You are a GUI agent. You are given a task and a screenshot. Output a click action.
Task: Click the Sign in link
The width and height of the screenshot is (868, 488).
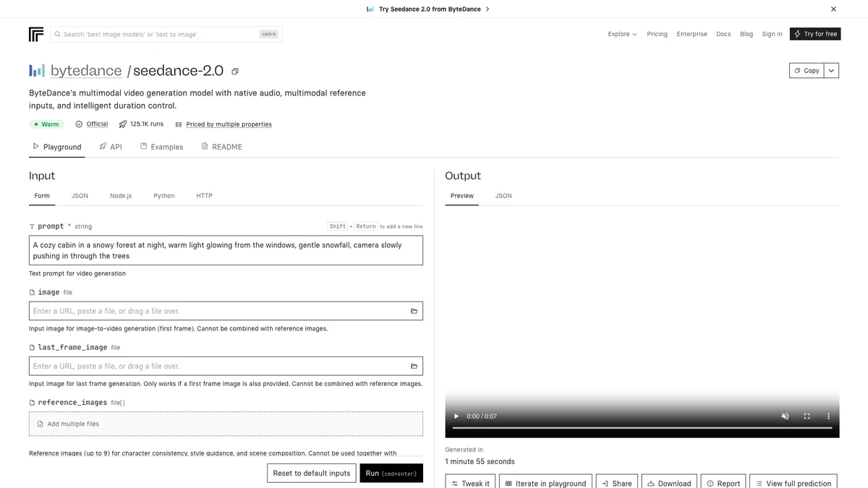(772, 34)
